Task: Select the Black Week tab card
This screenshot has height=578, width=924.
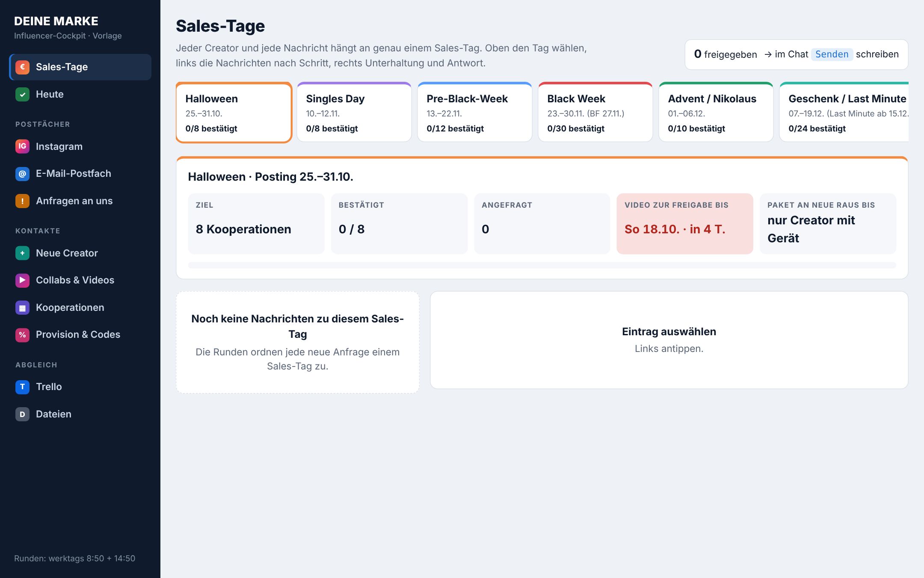Action: (x=595, y=112)
